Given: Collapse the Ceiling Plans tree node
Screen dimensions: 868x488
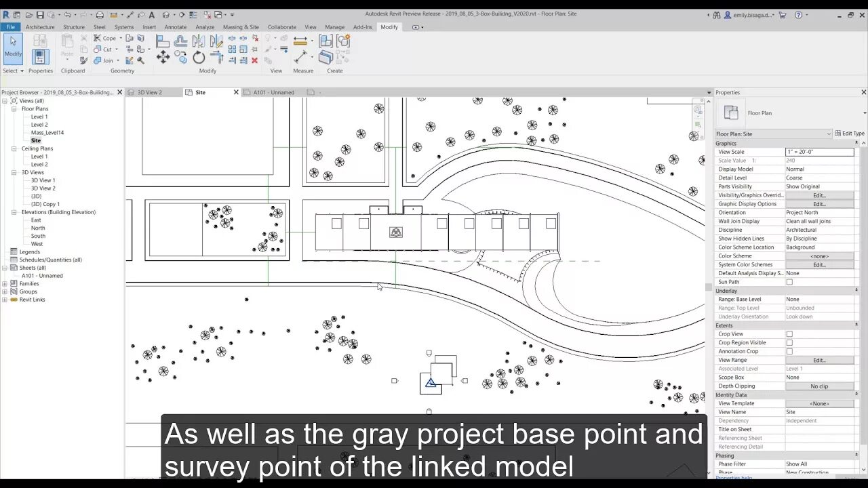Looking at the screenshot, I should tap(14, 148).
